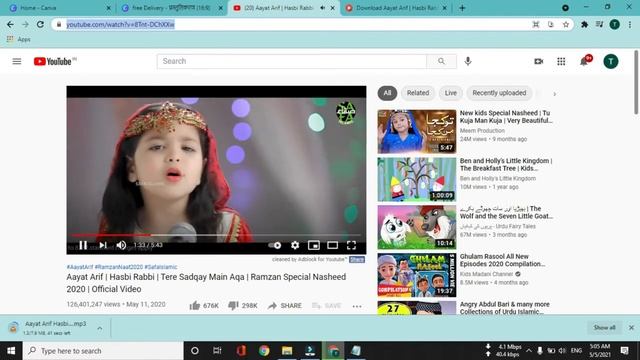Image resolution: width=640 pixels, height=360 pixels.
Task: Open Angry Abdul Bari collection title
Action: pyautogui.click(x=504, y=308)
